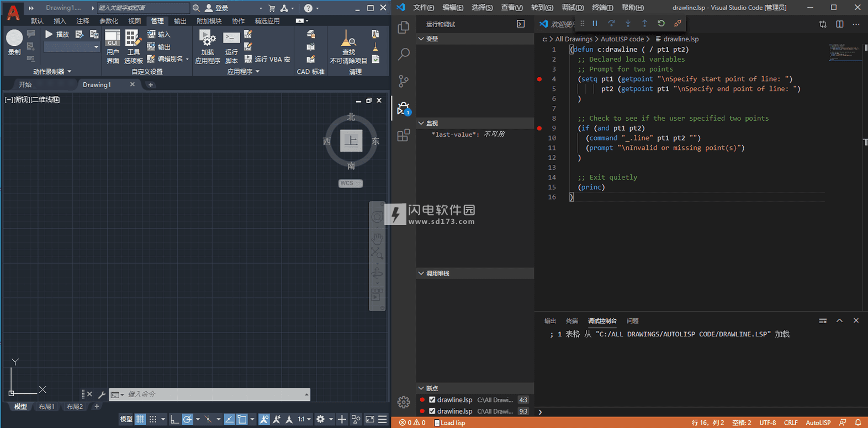
Task: Split the VS Code editor right
Action: [x=839, y=24]
